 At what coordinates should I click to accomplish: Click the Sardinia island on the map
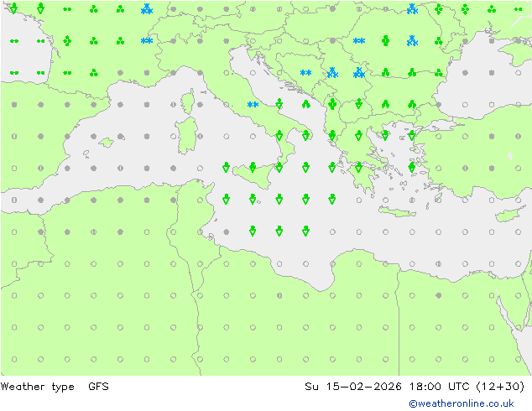click(x=186, y=135)
